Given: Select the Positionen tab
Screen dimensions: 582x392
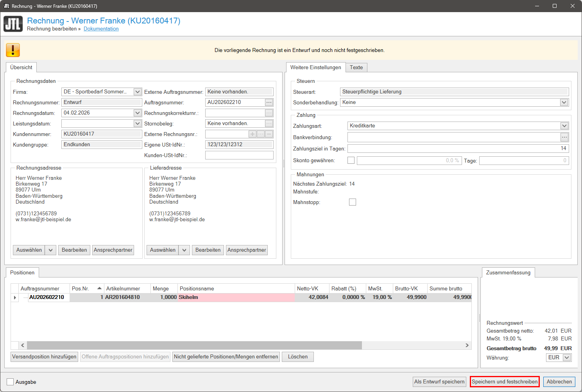Looking at the screenshot, I should click(22, 272).
